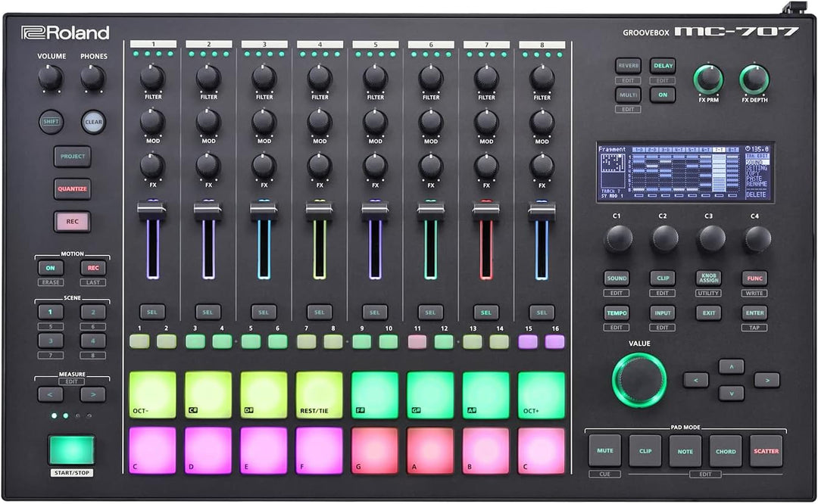The width and height of the screenshot is (818, 504).
Task: Switch to CHORD pad mode
Action: (x=725, y=450)
